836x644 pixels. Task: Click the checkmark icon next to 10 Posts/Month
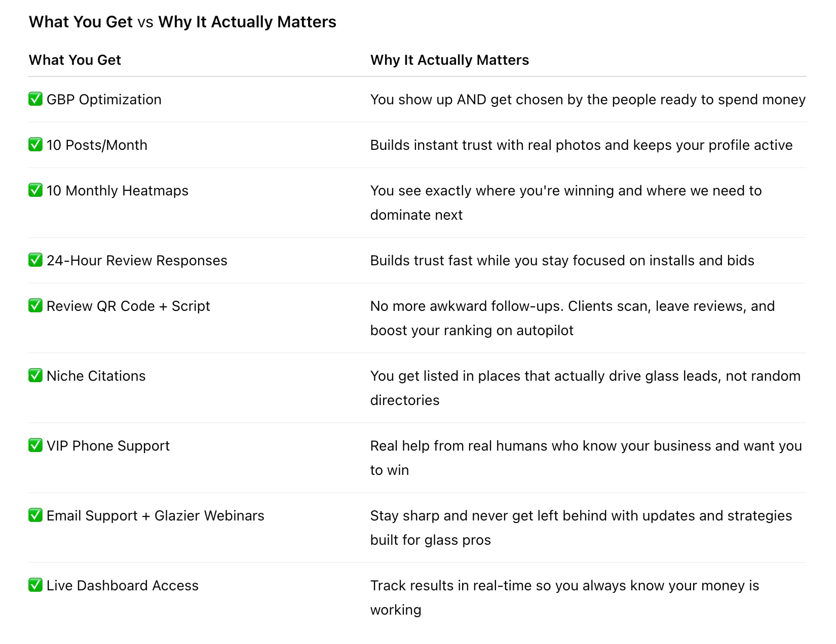[x=35, y=145]
